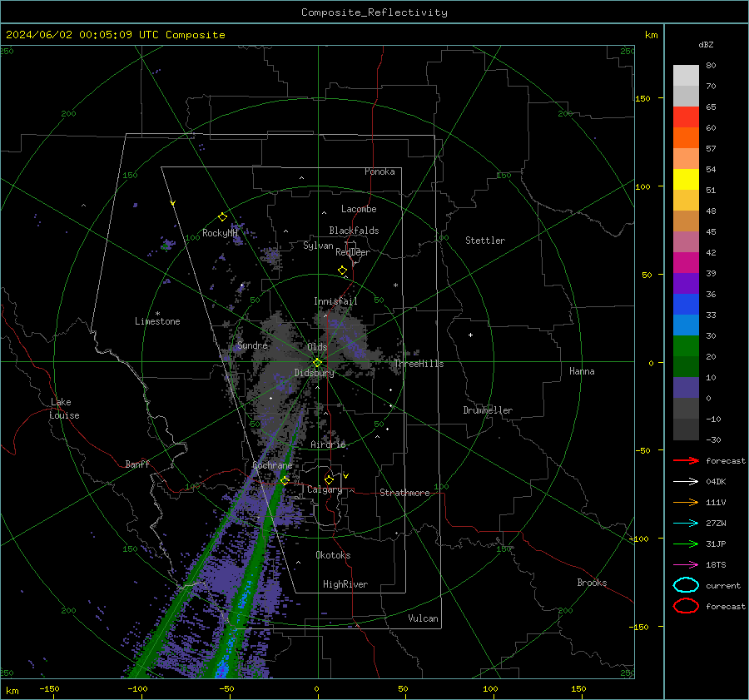Click the Cochrane city label
Screen dimensions: 749x700
pyautogui.click(x=272, y=465)
